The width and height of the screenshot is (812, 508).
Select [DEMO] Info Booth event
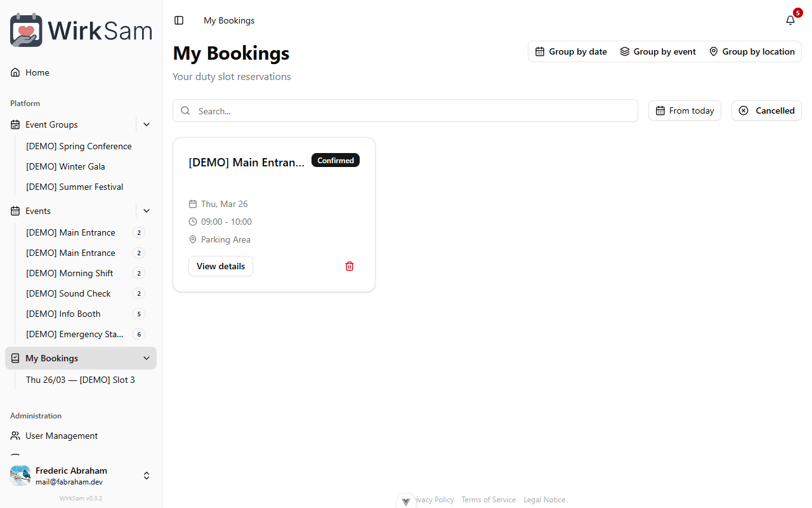coord(63,314)
